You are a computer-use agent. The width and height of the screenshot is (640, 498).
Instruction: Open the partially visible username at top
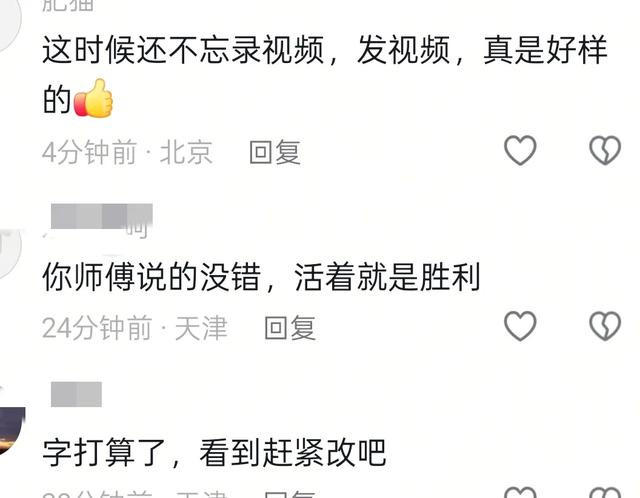69,5
